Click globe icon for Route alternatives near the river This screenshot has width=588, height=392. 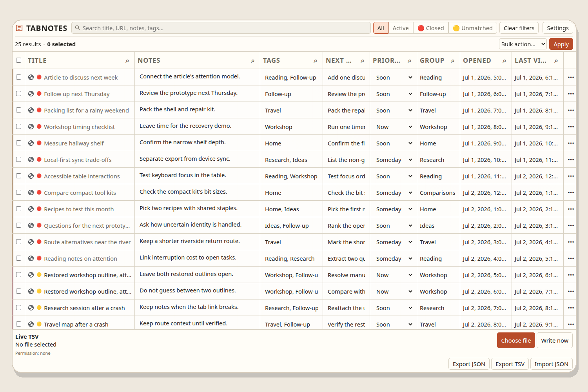[31, 242]
